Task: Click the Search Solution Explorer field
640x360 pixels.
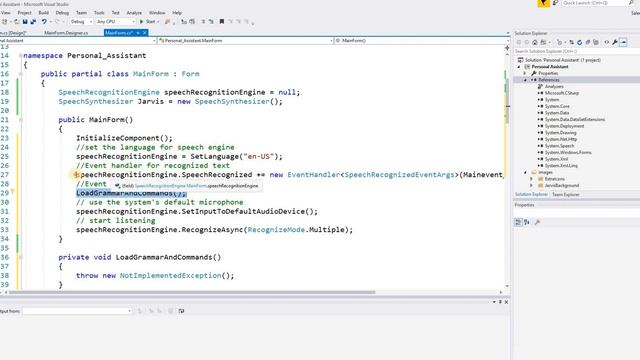Action: pyautogui.click(x=576, y=51)
